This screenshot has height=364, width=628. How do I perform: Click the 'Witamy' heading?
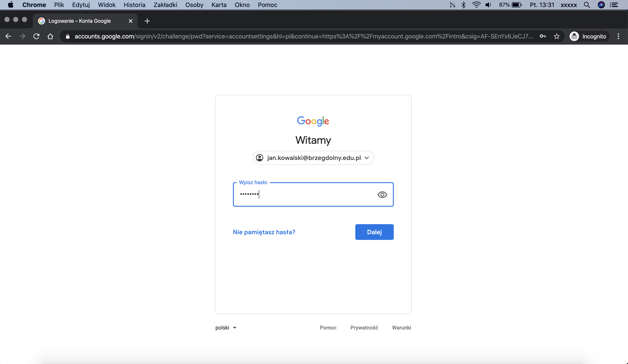(313, 140)
